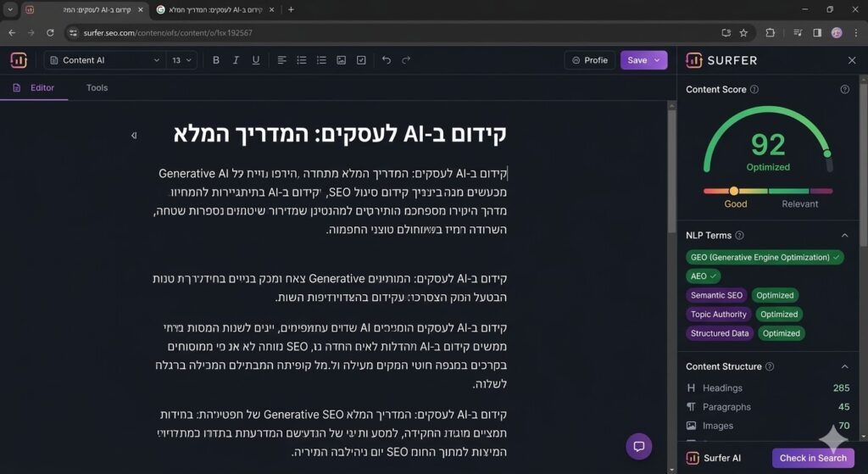Insert an image using the toolbar icon
Screen dimensions: 868x474
pyautogui.click(x=341, y=60)
